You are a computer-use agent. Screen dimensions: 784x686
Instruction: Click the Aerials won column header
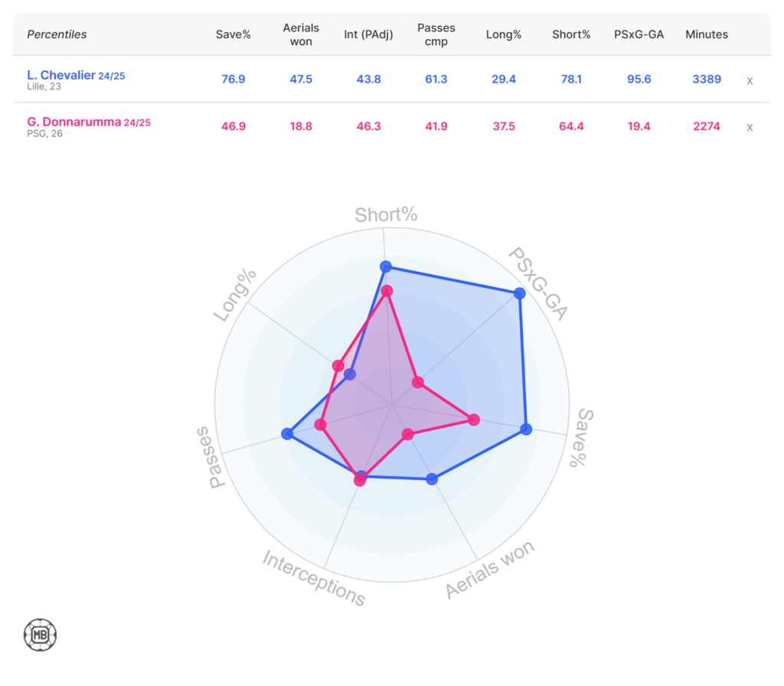301,34
